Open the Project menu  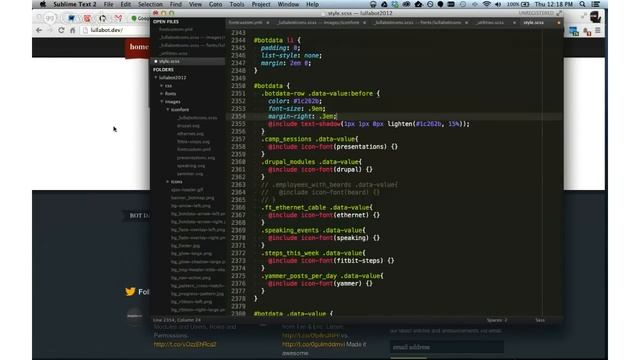(x=261, y=4)
